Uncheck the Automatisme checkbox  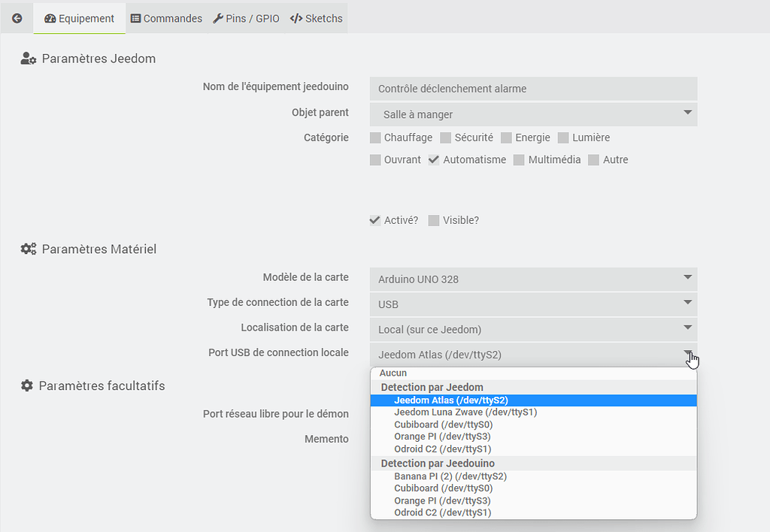[x=434, y=159]
